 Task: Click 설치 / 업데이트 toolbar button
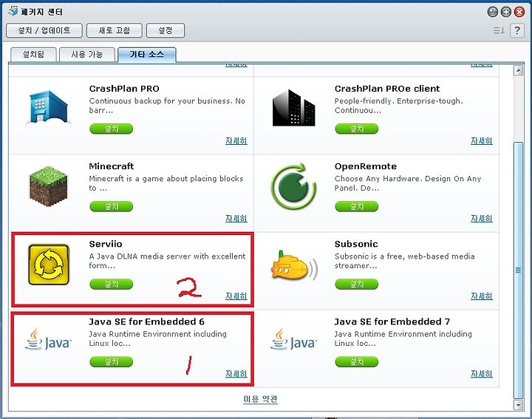[x=44, y=30]
